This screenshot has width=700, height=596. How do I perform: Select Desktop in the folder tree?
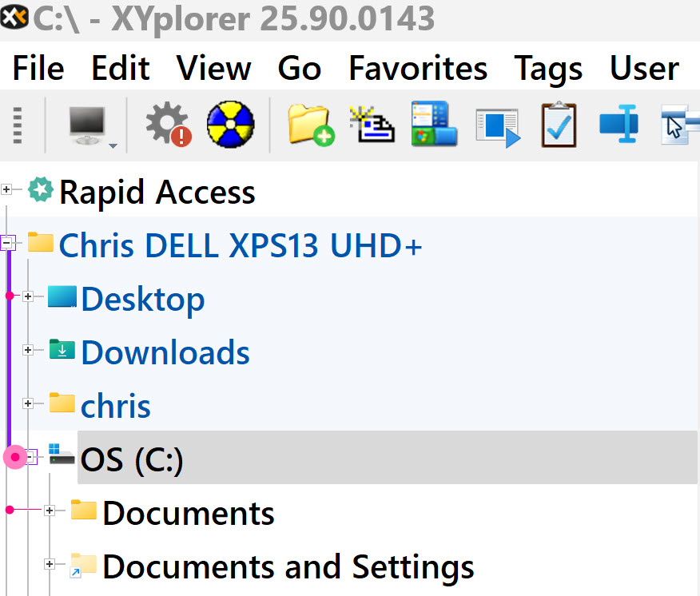143,300
